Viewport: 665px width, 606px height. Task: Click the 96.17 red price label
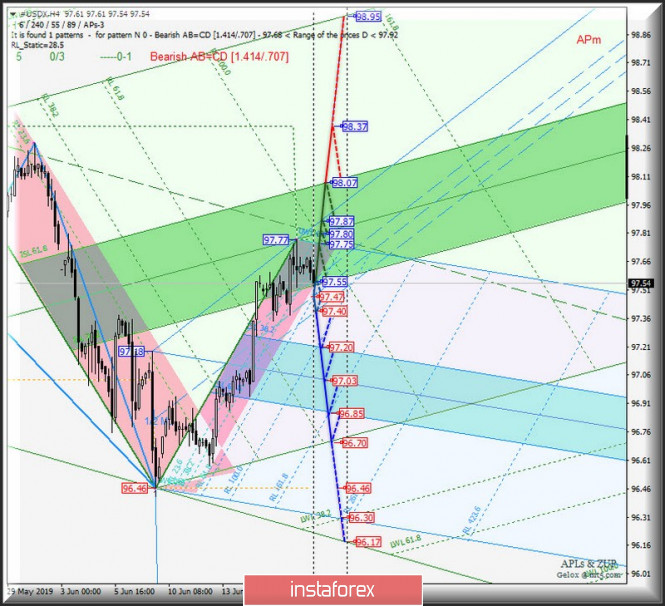[368, 542]
